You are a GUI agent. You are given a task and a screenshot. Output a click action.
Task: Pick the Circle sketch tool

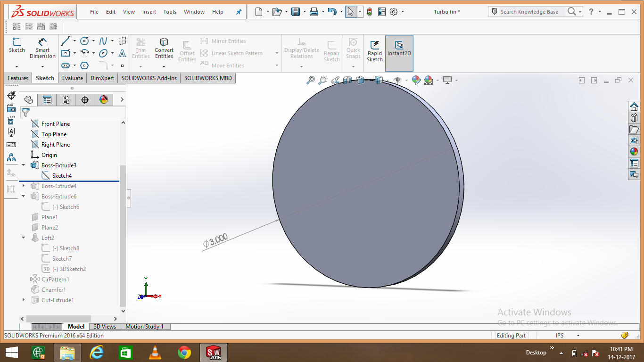84,41
